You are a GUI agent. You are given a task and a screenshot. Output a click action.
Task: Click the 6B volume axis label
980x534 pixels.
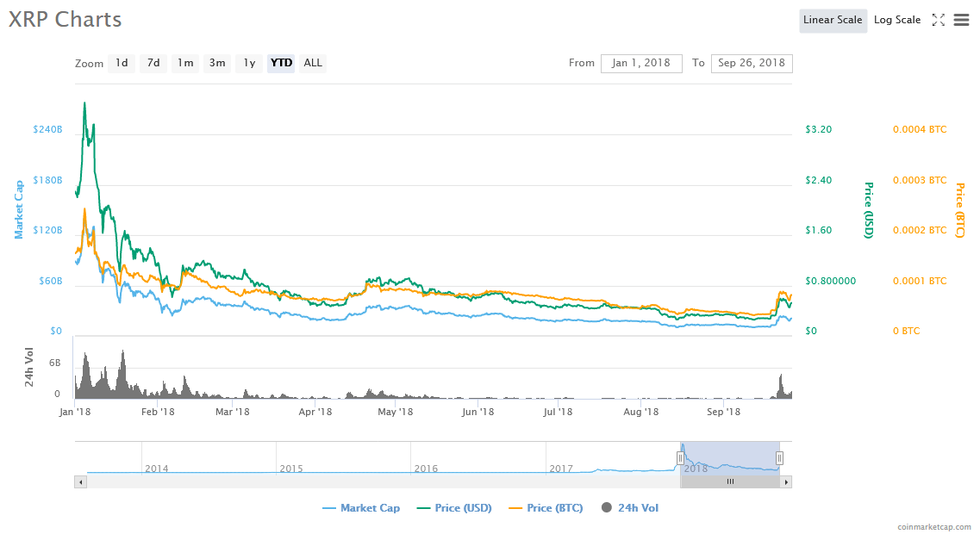55,363
